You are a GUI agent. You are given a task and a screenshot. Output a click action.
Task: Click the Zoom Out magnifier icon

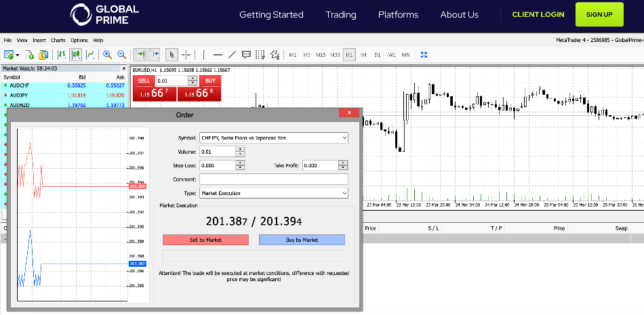pos(121,55)
